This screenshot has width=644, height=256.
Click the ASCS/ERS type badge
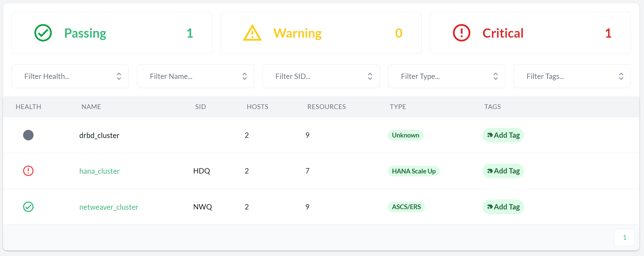tap(406, 207)
